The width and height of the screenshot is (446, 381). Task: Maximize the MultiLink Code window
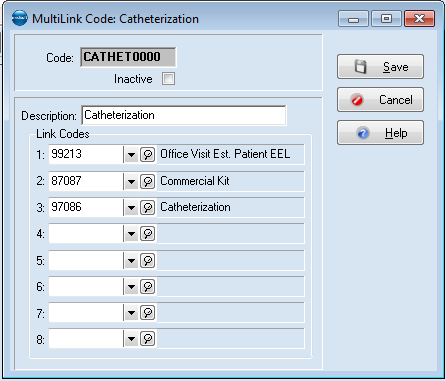(x=386, y=18)
